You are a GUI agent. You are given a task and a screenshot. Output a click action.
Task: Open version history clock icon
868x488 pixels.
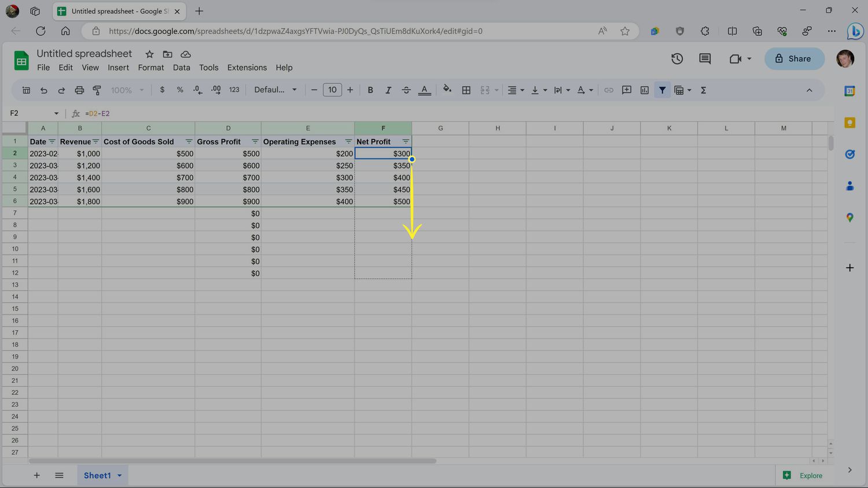(x=676, y=58)
